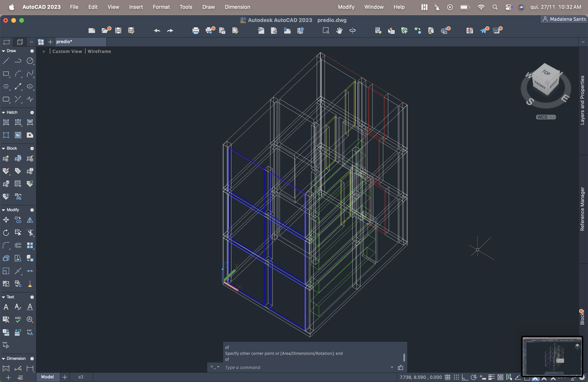Select the Hatch tool icon
Viewport: 588px width, 382px height.
[x=6, y=122]
